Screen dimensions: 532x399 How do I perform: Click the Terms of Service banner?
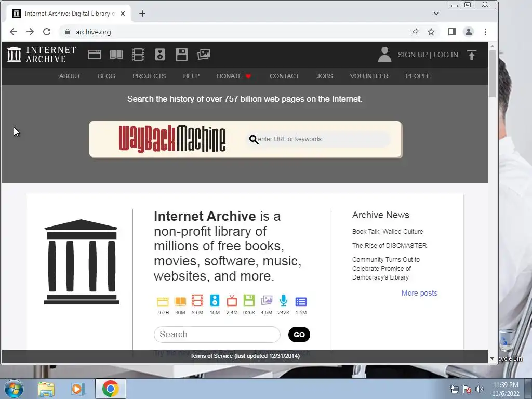(245, 356)
